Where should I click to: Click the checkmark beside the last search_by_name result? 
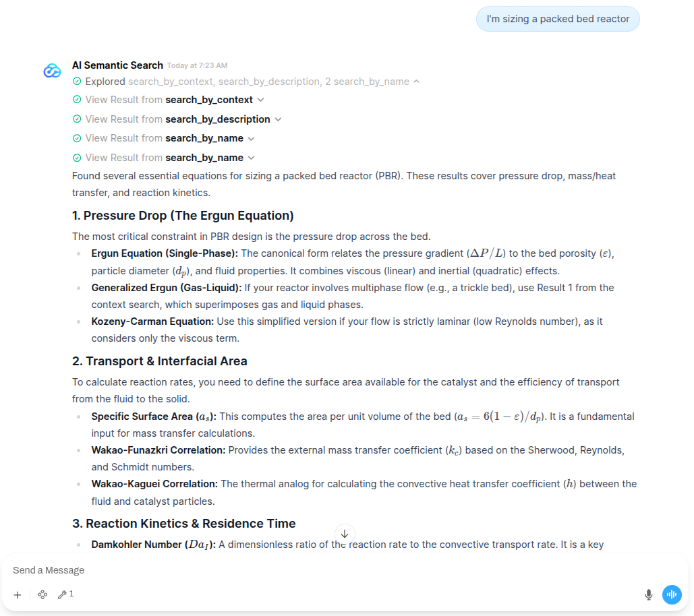pyautogui.click(x=76, y=157)
